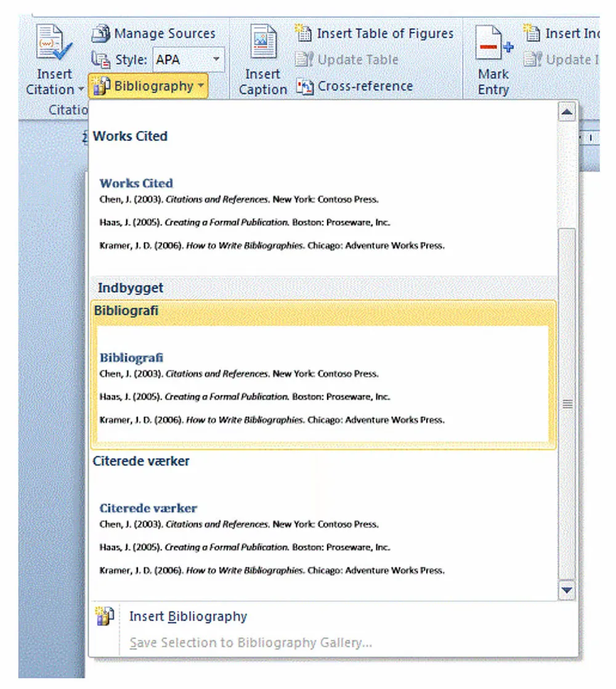Click Cross-reference in the ribbon
This screenshot has width=616, height=689.
(x=354, y=86)
